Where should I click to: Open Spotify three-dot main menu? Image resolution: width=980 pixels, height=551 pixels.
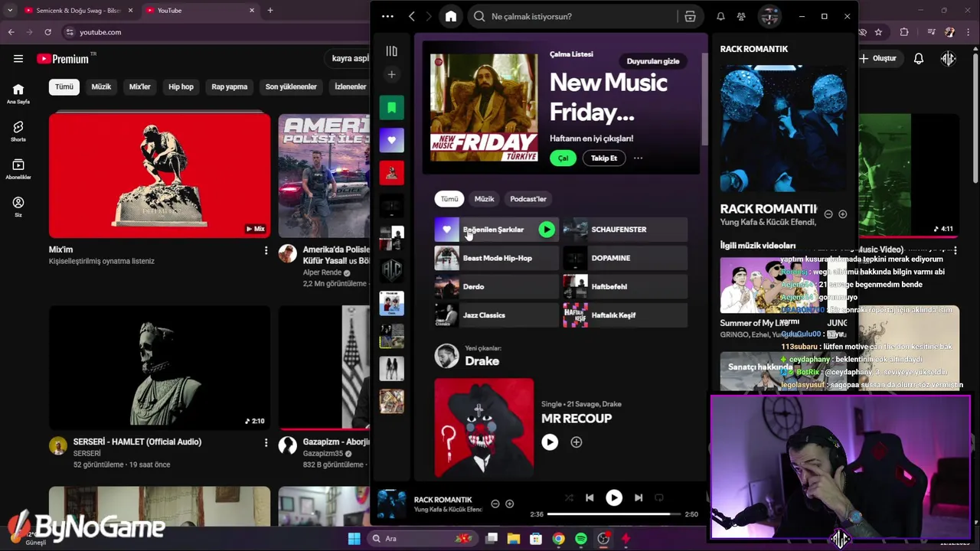coord(387,16)
